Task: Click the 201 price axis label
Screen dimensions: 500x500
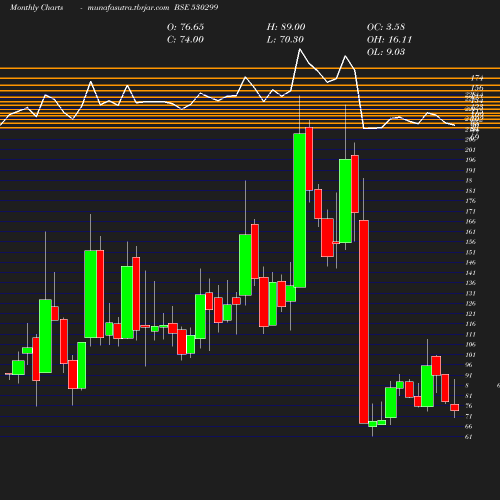Action: point(470,150)
